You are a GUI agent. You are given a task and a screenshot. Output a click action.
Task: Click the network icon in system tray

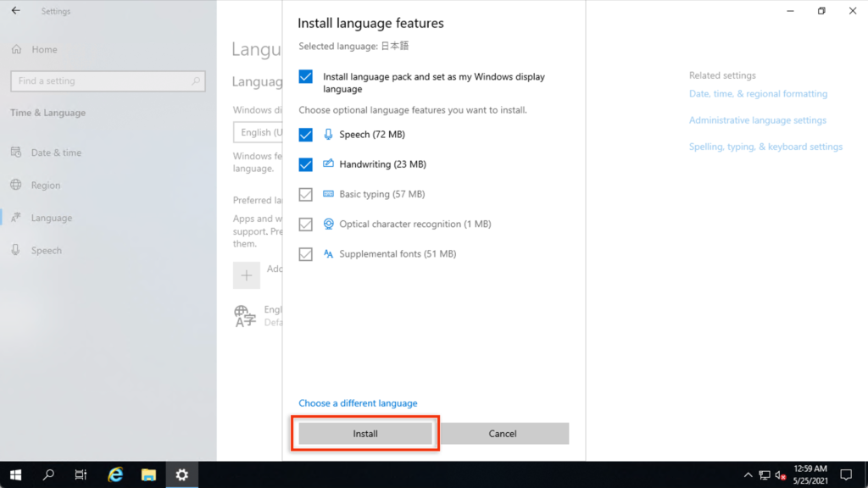point(765,474)
